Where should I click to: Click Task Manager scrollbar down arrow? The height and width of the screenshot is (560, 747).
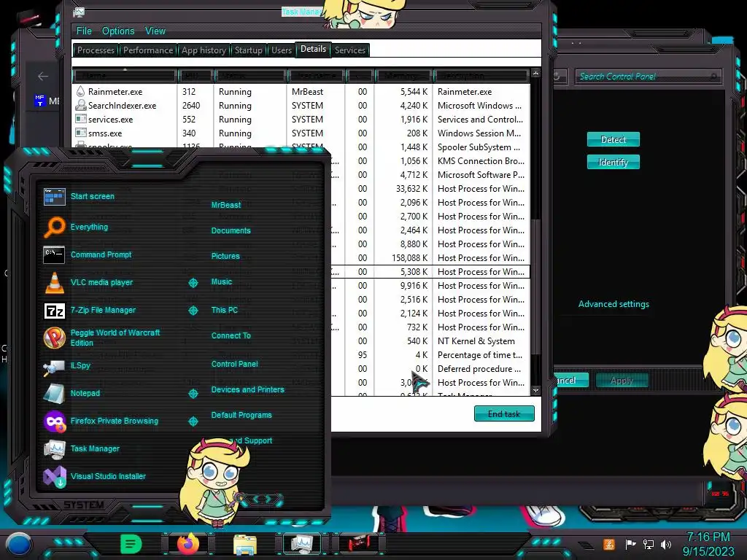point(536,391)
